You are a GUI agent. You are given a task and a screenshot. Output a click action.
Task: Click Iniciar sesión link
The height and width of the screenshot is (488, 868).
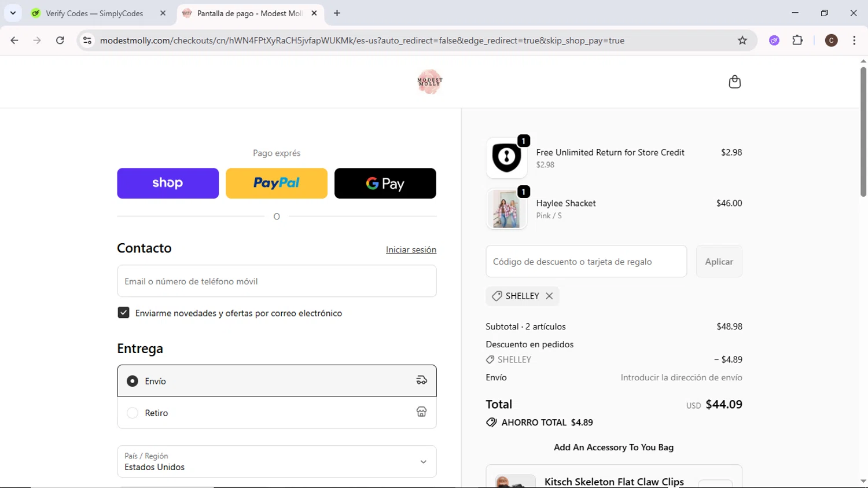pos(411,249)
